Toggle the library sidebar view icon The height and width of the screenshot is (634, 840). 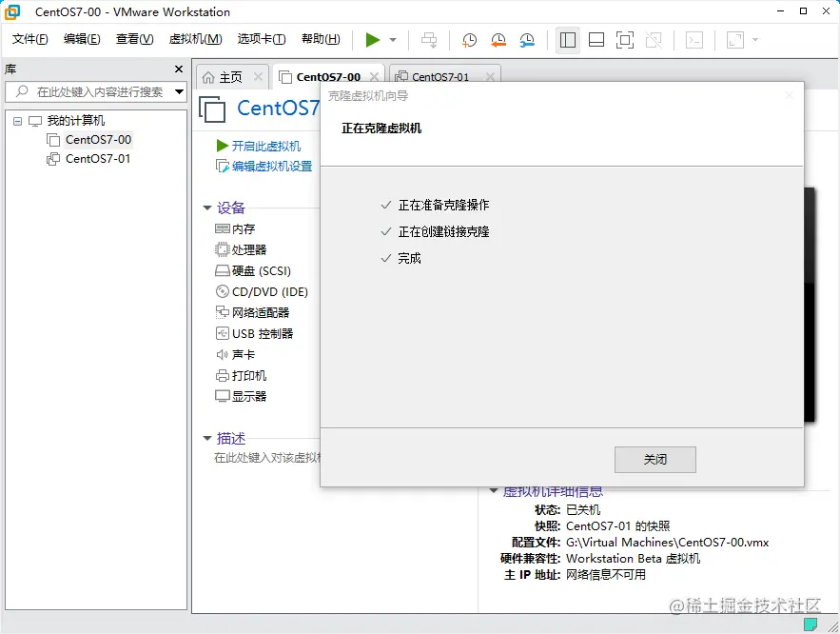tap(568, 40)
